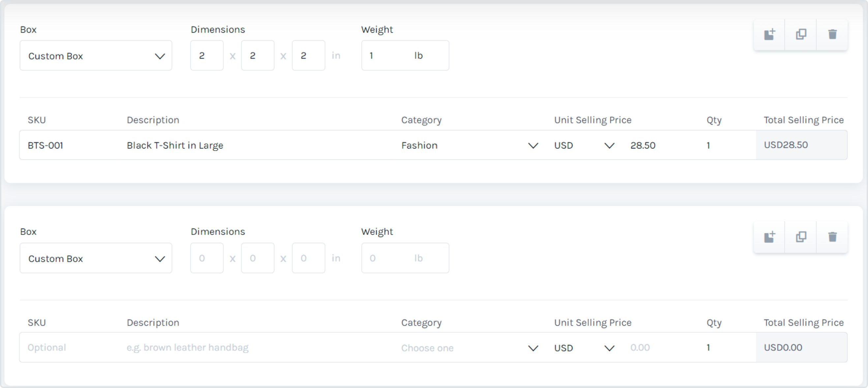Duplicate the second box
The image size is (868, 388).
(801, 237)
